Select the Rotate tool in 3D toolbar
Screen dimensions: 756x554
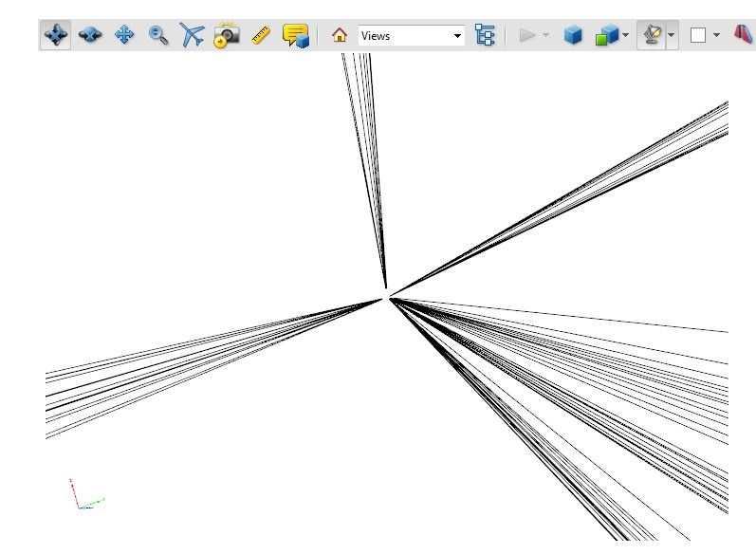tap(55, 35)
